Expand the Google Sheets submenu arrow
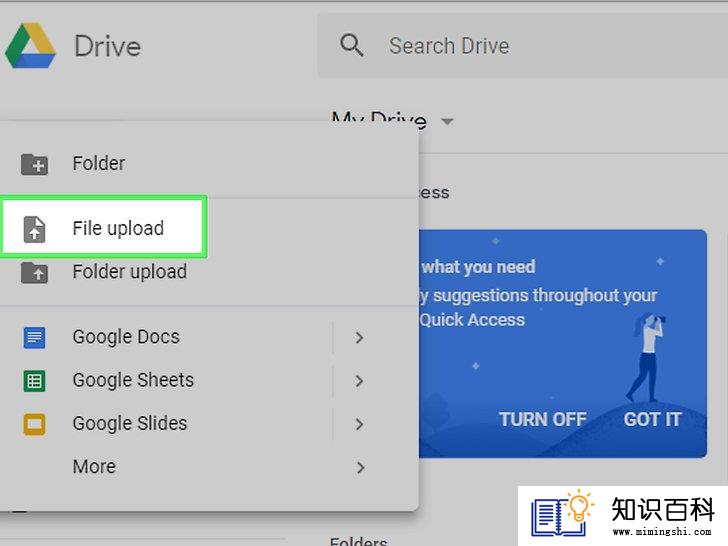 [x=359, y=381]
